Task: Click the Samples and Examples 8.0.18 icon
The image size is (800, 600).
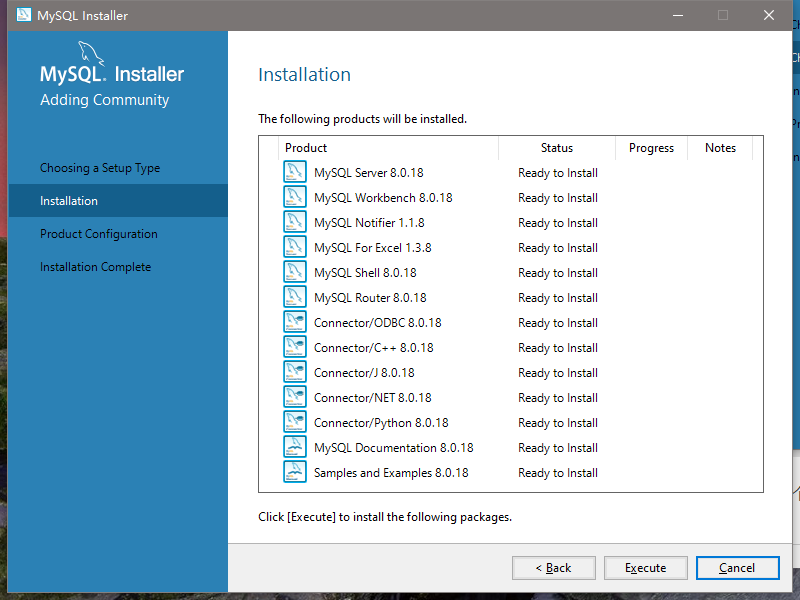Action: pos(295,472)
